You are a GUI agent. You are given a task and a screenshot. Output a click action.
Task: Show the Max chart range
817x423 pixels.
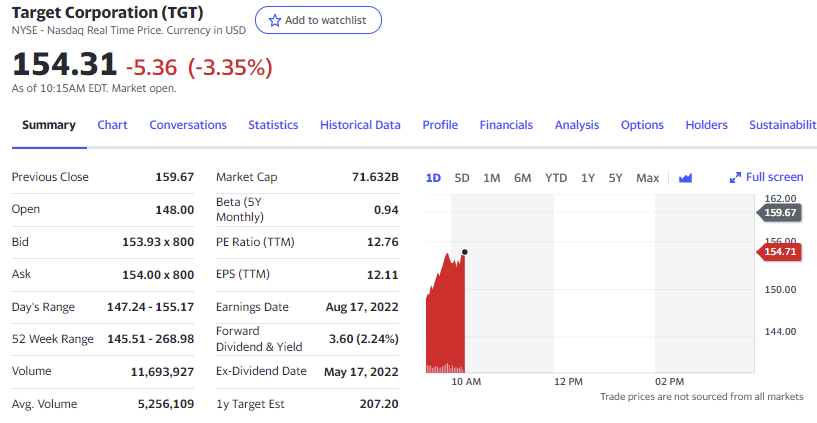click(648, 178)
